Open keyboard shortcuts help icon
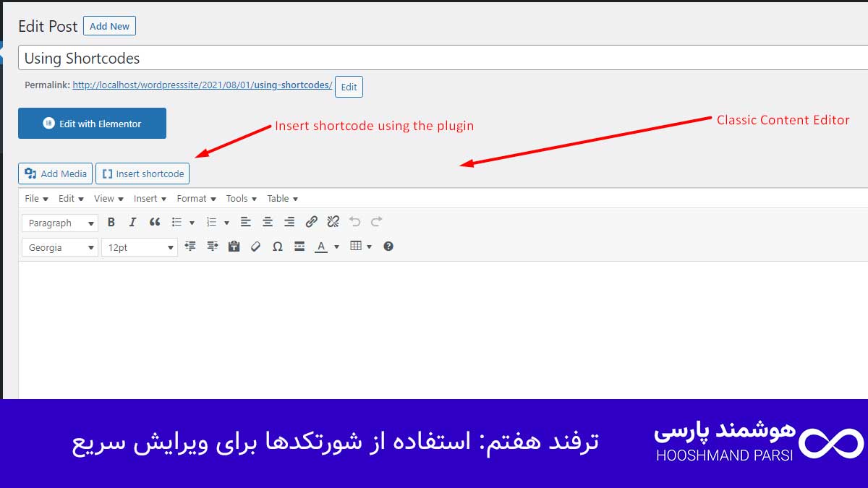This screenshot has height=488, width=868. [388, 247]
